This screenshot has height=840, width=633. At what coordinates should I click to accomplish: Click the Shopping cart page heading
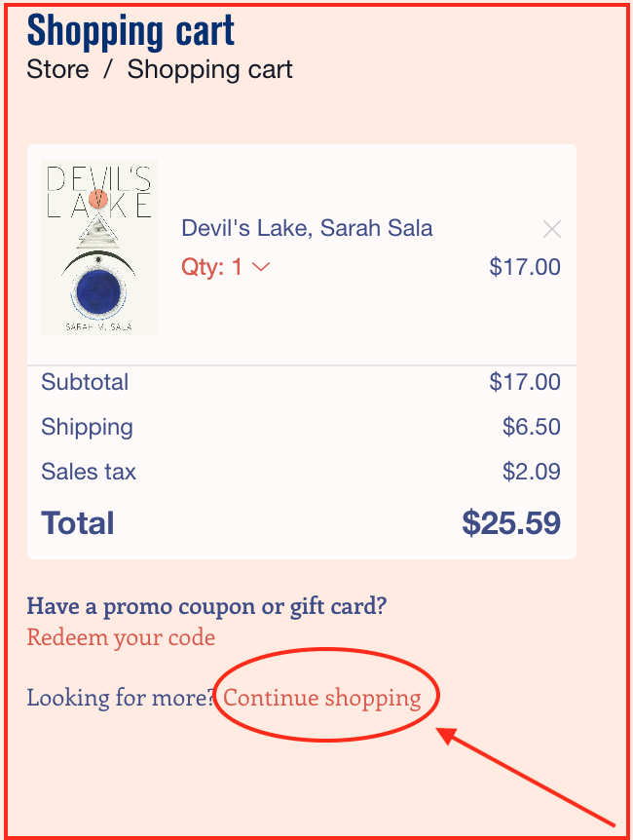(x=130, y=31)
